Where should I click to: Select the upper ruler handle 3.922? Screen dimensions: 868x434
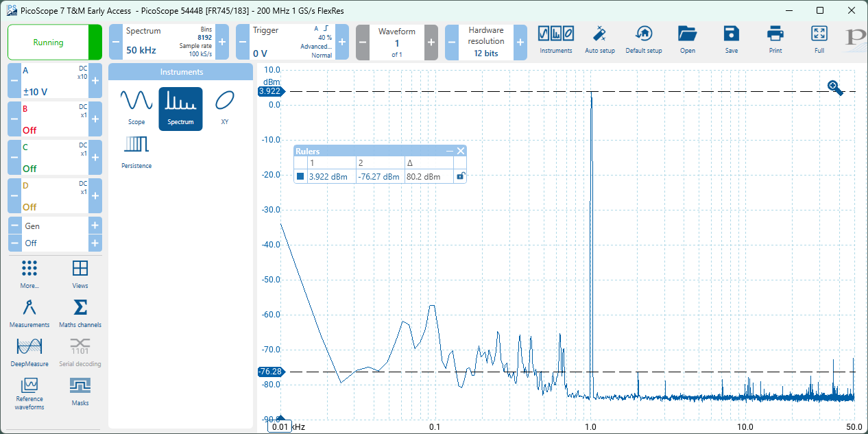(x=270, y=91)
